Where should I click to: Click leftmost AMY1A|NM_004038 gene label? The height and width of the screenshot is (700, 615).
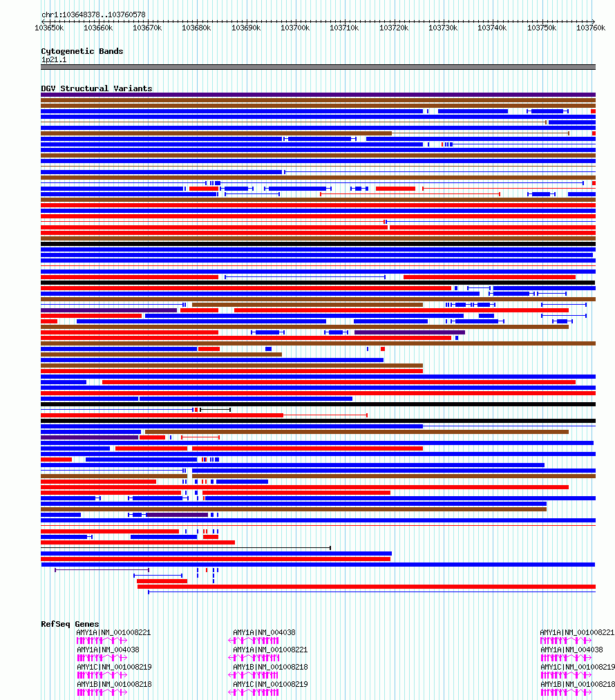pos(108,650)
